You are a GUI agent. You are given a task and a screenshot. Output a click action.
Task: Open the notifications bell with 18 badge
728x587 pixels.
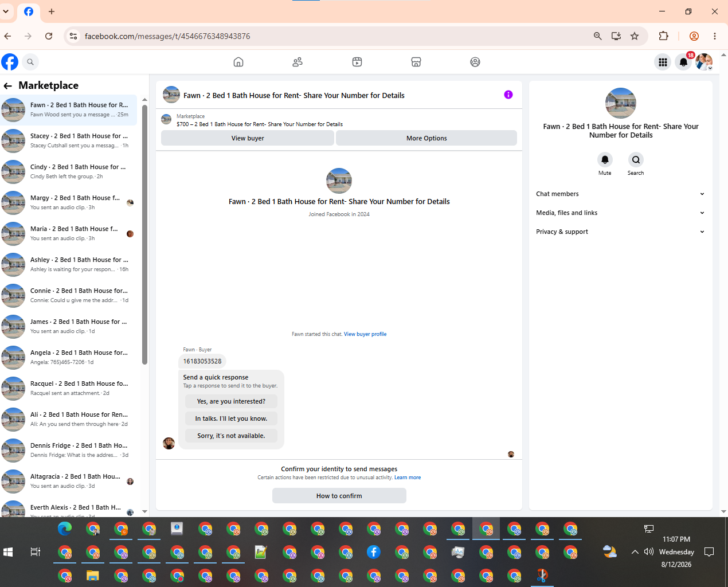(x=683, y=62)
